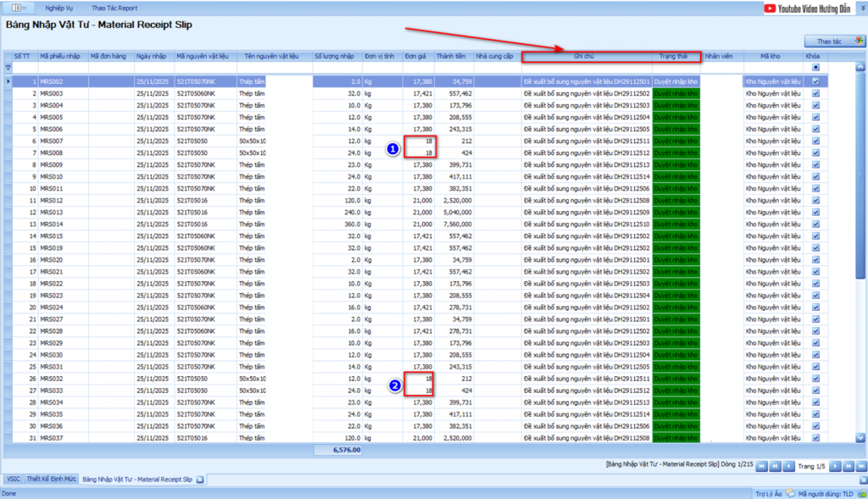Expand the Thao tác actions dropdown
The width and height of the screenshot is (868, 499).
[x=834, y=41]
